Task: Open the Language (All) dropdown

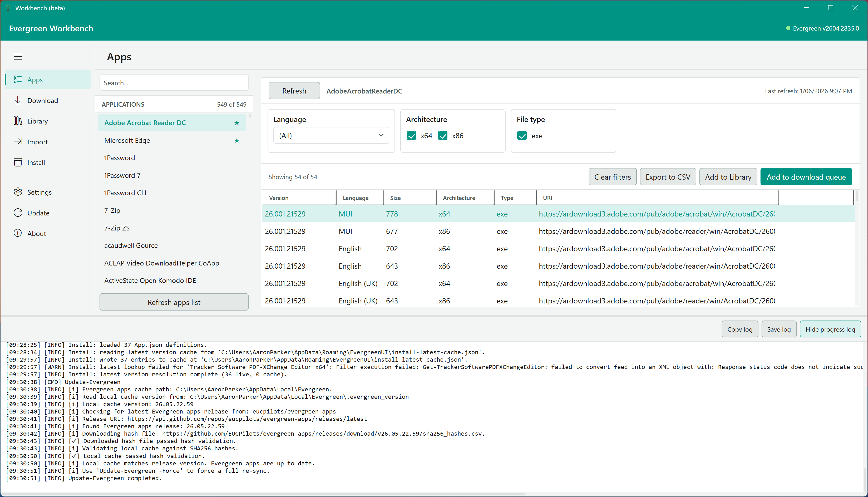Action: point(331,136)
